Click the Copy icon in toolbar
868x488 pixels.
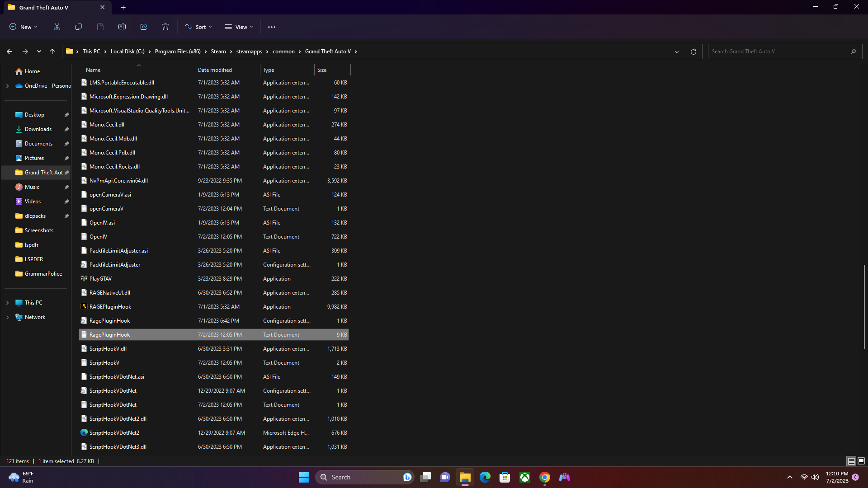79,27
